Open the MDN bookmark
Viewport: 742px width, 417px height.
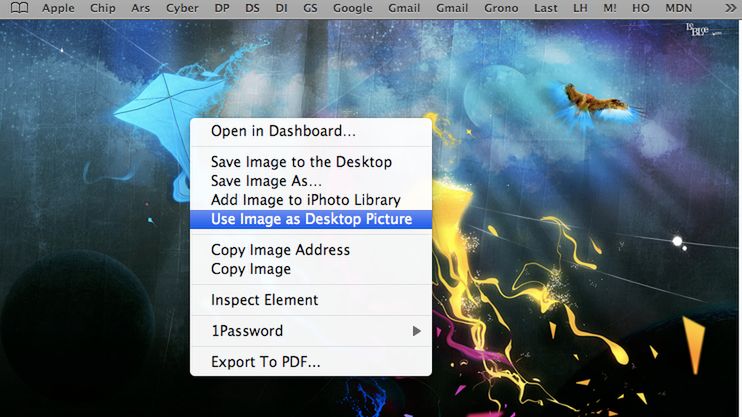pyautogui.click(x=679, y=8)
